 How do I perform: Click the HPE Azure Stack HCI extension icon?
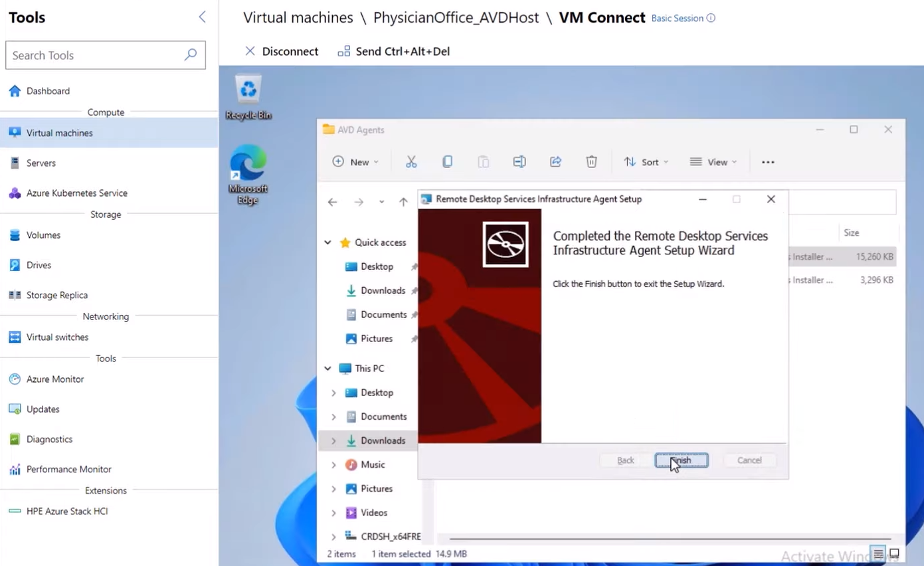(15, 511)
